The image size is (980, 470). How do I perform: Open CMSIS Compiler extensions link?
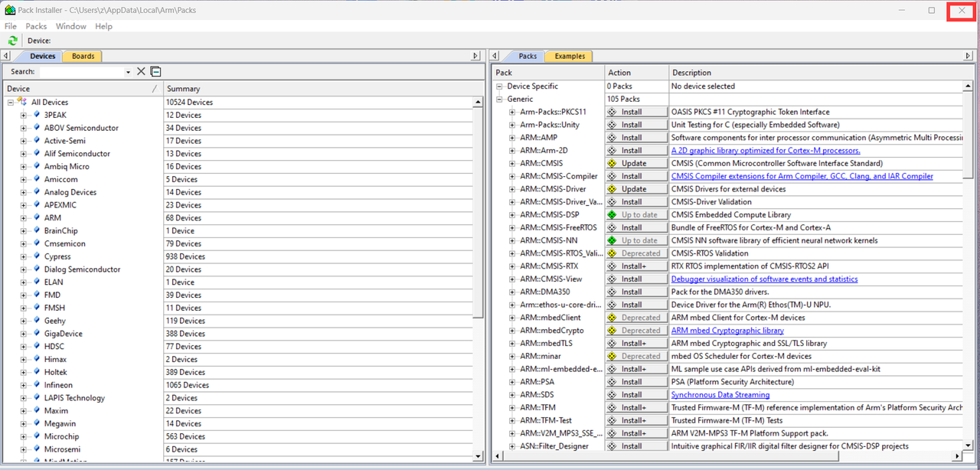(x=802, y=176)
